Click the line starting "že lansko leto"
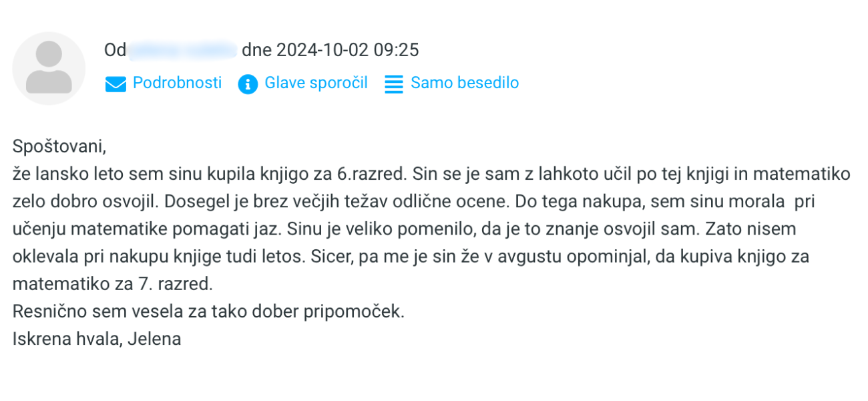 pyautogui.click(x=431, y=174)
